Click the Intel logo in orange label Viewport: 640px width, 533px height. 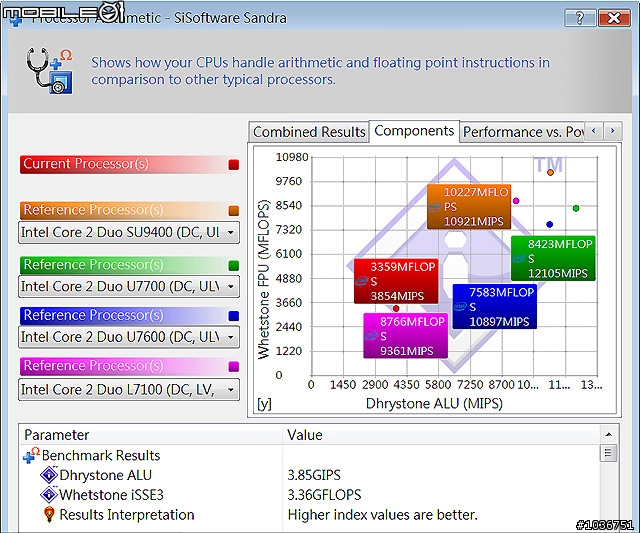tap(435, 207)
